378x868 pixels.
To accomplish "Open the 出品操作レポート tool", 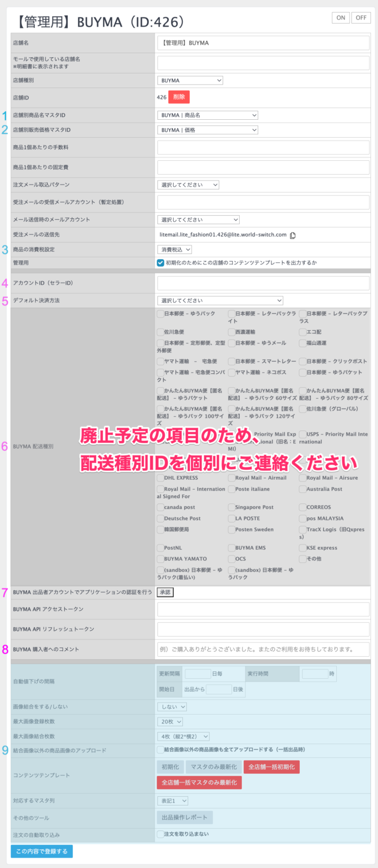I will 185,817.
